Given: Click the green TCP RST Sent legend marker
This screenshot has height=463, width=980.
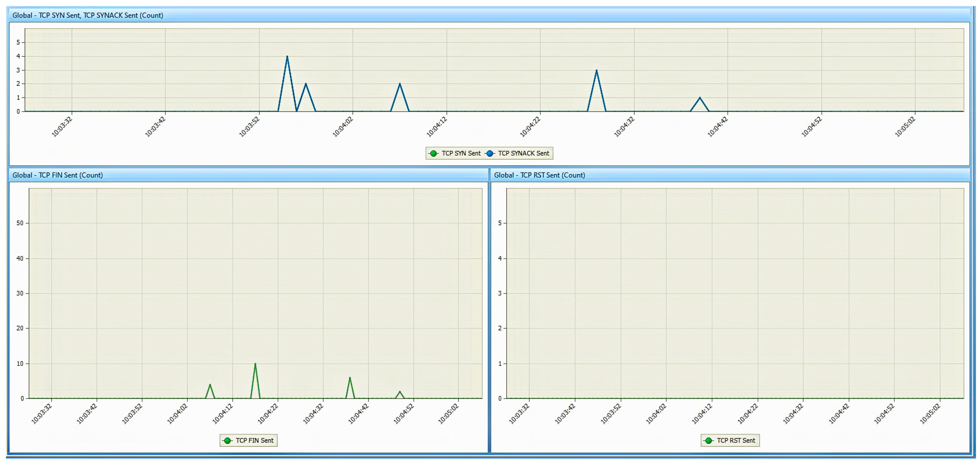Looking at the screenshot, I should [x=708, y=441].
